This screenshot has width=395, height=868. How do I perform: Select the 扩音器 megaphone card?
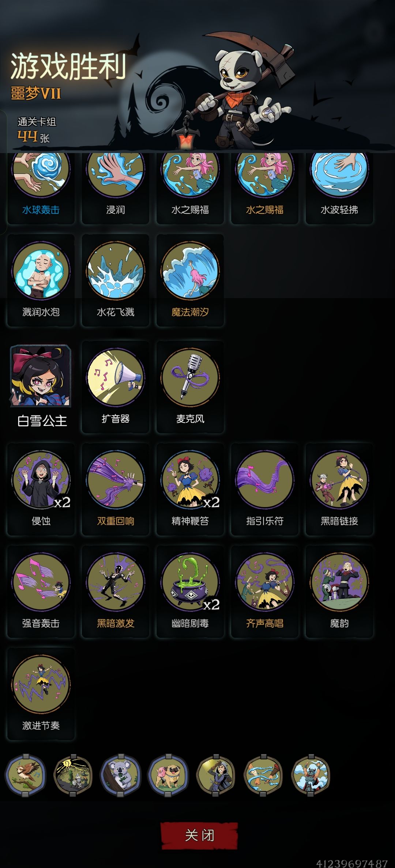click(x=115, y=387)
